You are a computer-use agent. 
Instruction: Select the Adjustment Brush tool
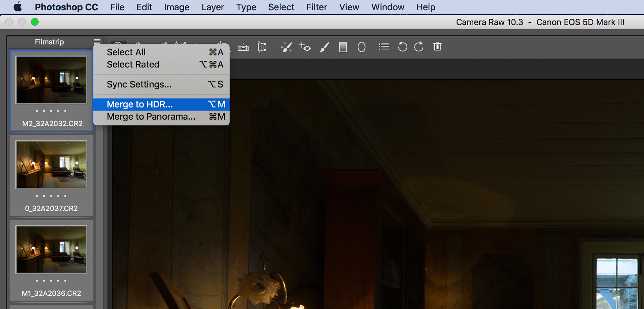(x=324, y=47)
